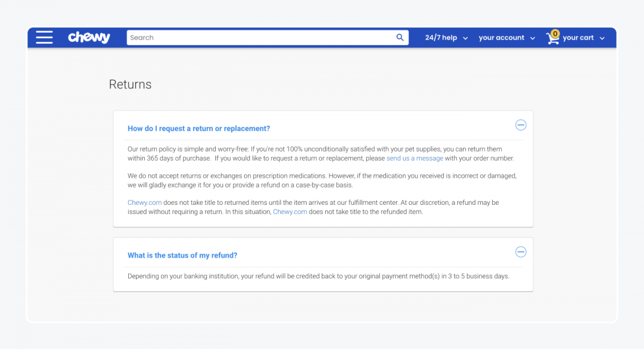Collapse the refund status answer
This screenshot has height=349, width=644.
(x=521, y=252)
